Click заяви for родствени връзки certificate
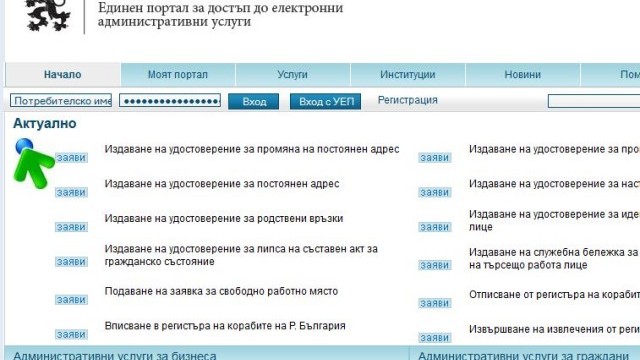The height and width of the screenshot is (360, 640). pyautogui.click(x=71, y=227)
